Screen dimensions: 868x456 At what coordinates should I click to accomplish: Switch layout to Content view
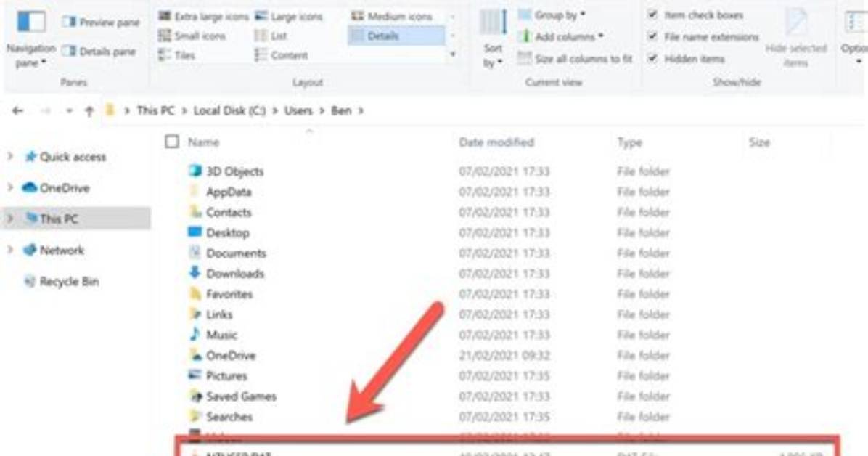281,55
